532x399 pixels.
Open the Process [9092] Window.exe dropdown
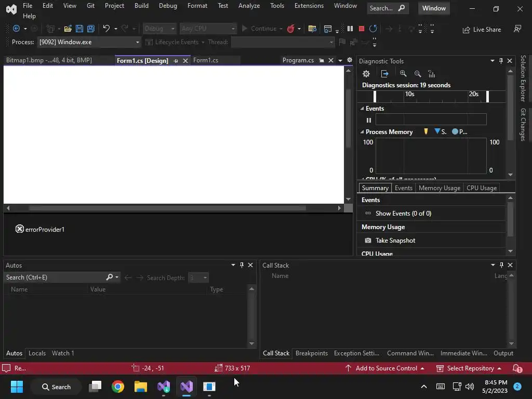[x=137, y=42]
